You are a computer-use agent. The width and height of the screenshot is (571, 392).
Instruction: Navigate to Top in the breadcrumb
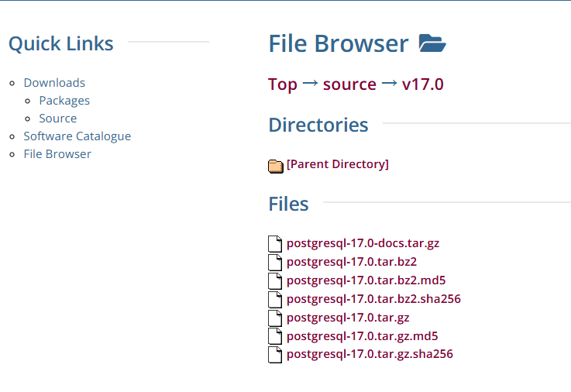[283, 84]
